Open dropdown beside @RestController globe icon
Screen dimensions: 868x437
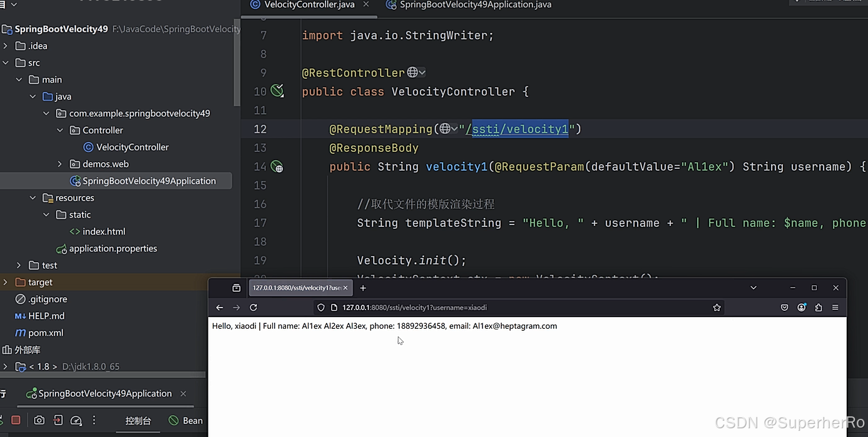(422, 73)
